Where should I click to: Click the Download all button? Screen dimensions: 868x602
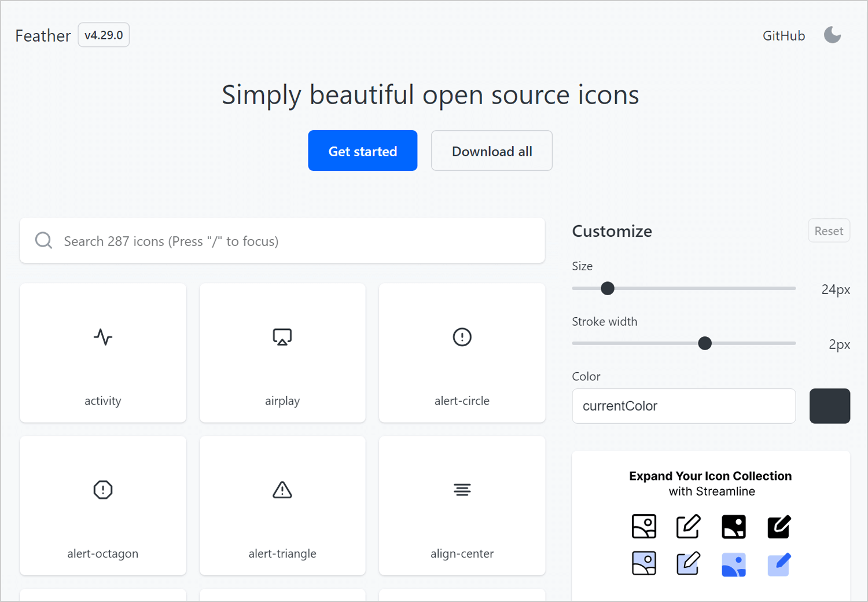tap(492, 150)
